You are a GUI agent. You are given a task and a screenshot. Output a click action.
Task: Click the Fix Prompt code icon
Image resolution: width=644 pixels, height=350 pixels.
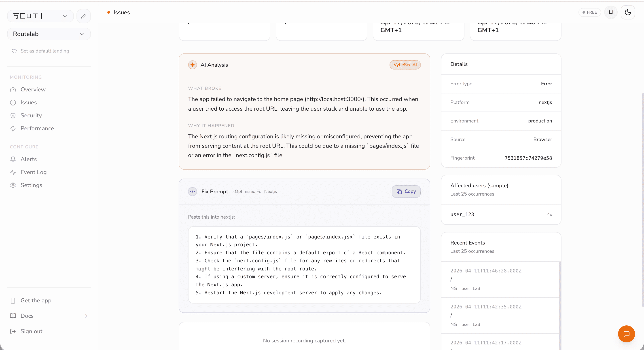pyautogui.click(x=192, y=192)
